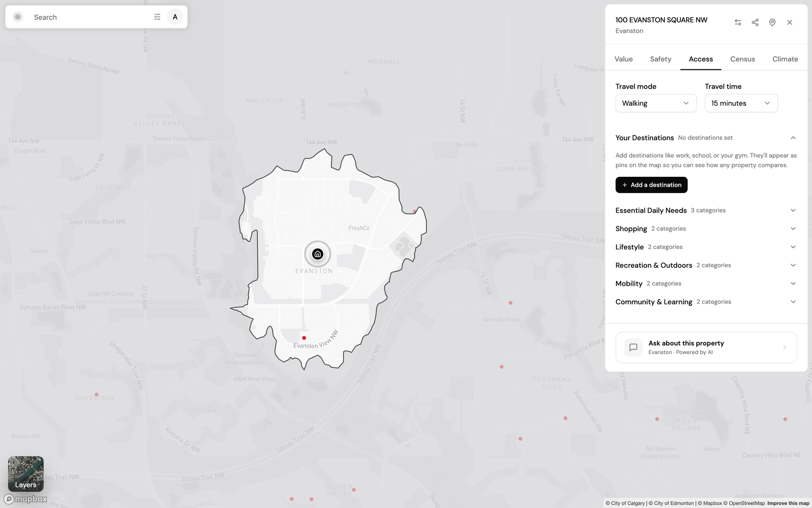Click the arrow chevron on Ask about this property
Viewport: 812px width, 508px height.
tap(785, 348)
